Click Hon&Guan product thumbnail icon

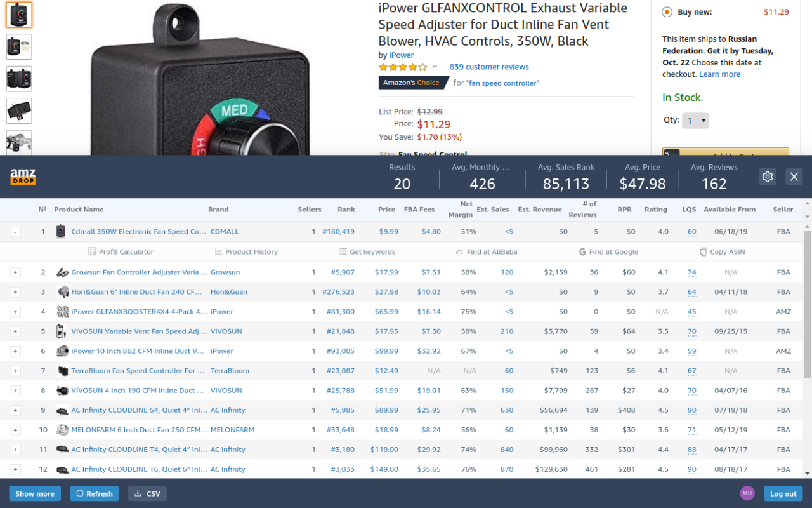pos(62,292)
